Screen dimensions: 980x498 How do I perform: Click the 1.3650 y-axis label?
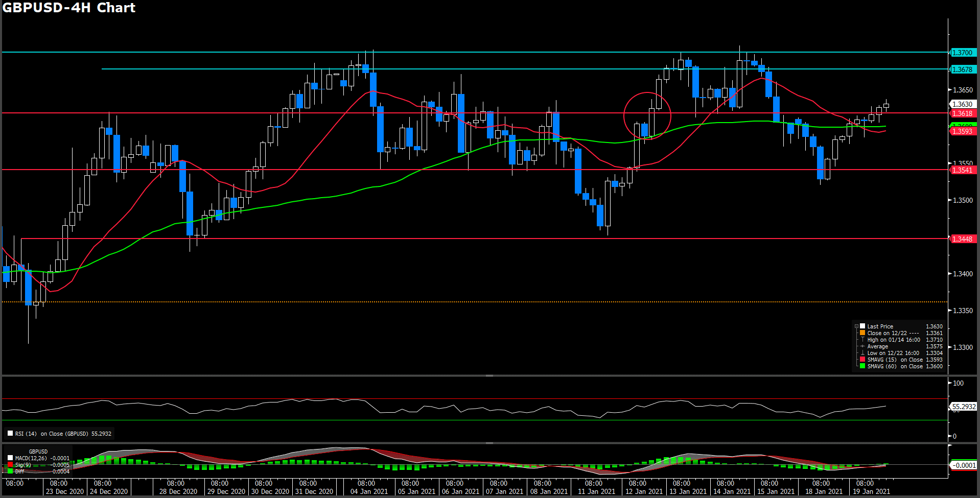click(x=963, y=90)
